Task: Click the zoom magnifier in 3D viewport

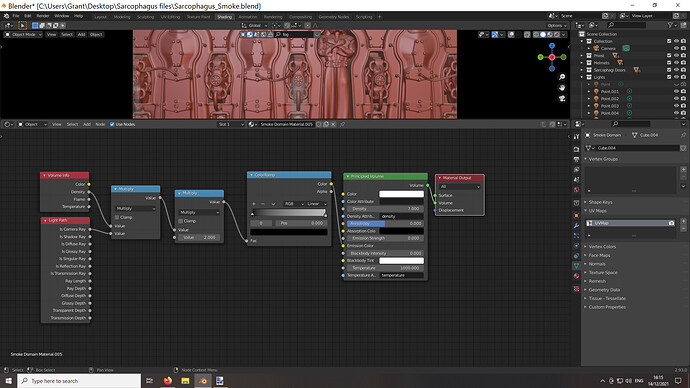Action: [562, 77]
